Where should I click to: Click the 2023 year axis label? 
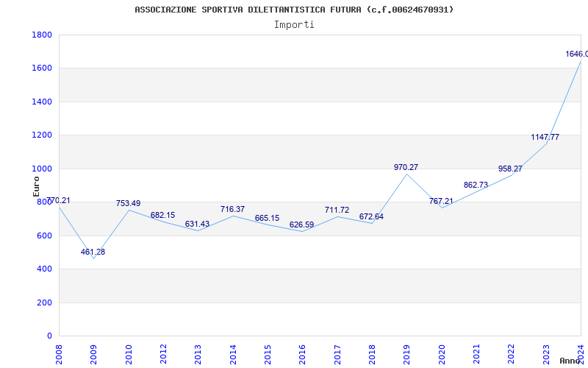click(x=545, y=355)
